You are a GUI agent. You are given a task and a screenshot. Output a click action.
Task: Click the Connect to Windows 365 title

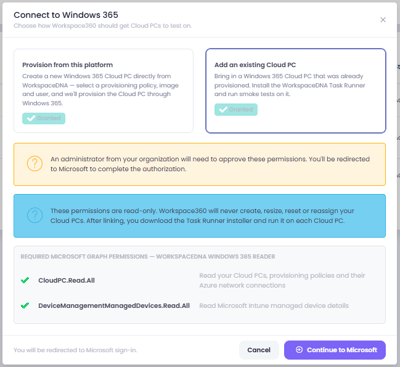tap(66, 15)
